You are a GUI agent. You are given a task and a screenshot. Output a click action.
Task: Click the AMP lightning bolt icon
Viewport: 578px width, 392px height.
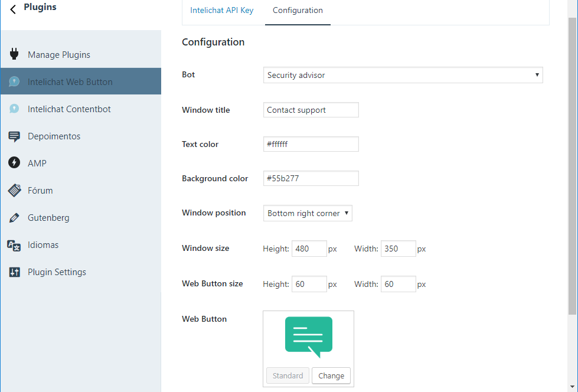click(x=15, y=164)
